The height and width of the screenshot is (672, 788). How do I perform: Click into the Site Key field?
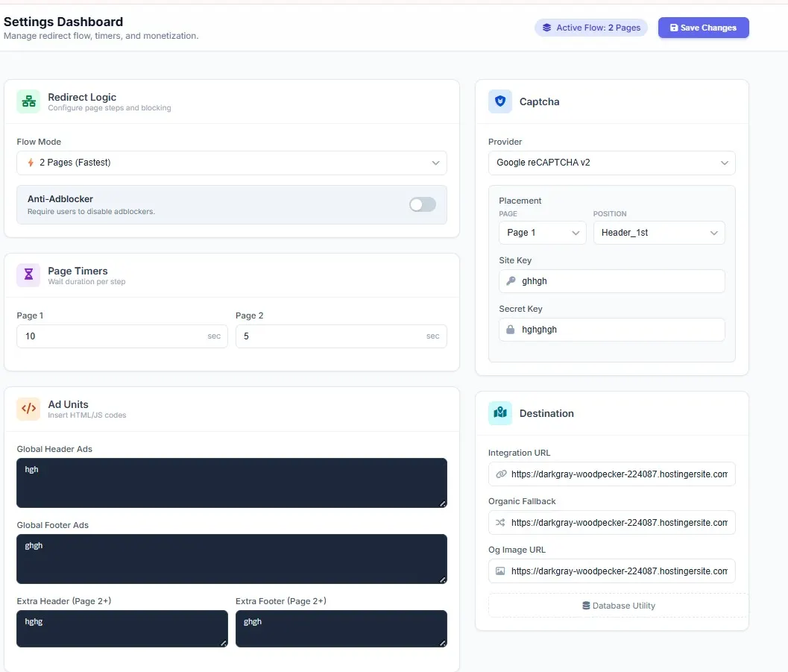[611, 281]
